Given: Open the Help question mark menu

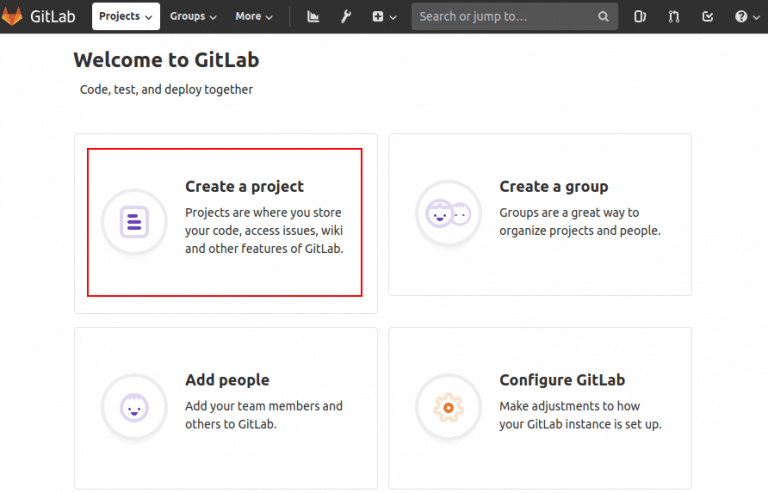Looking at the screenshot, I should (x=747, y=17).
